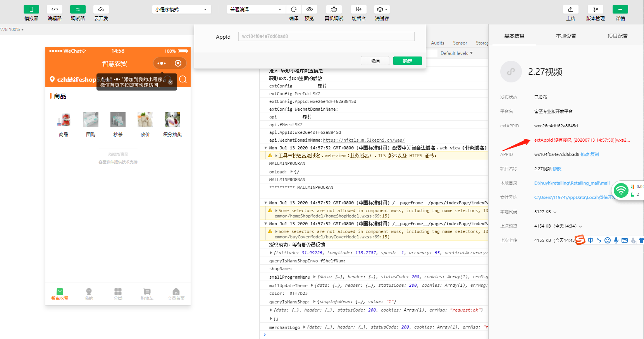Screen dimensions: 644x339
Task: Click the 编译 compile refresh icon
Action: click(x=294, y=9)
